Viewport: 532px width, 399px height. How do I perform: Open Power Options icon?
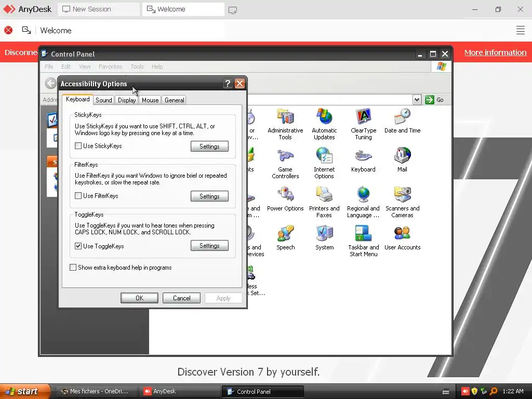pyautogui.click(x=285, y=199)
